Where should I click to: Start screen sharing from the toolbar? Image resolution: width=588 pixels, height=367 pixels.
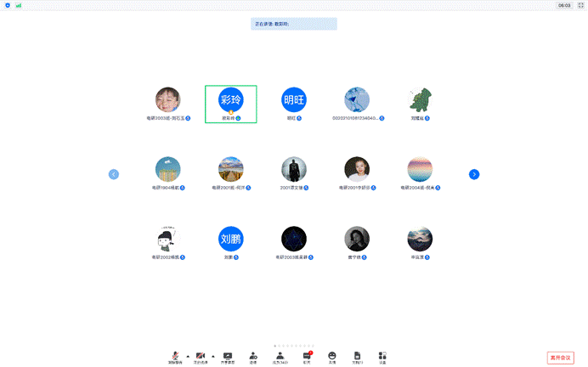click(x=228, y=356)
